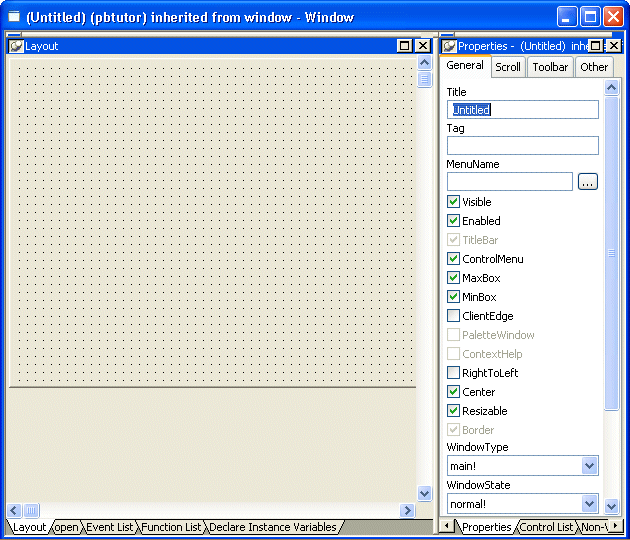Select the Function List tab
Image resolution: width=630 pixels, height=540 pixels.
(171, 527)
